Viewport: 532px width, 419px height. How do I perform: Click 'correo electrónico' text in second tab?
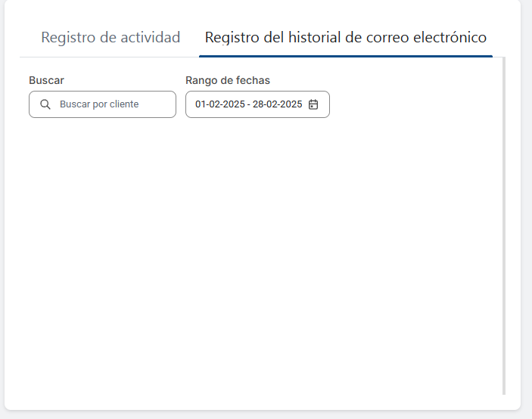point(431,37)
